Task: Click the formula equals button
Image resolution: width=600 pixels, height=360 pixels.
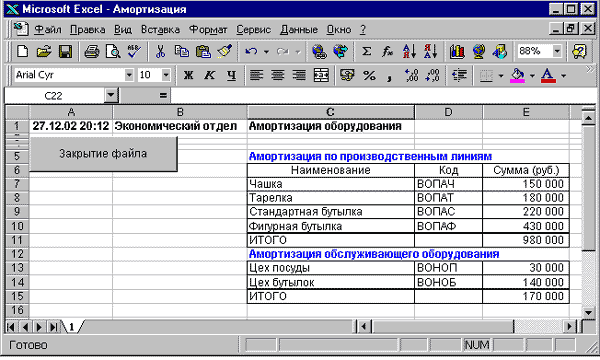Action: 163,95
